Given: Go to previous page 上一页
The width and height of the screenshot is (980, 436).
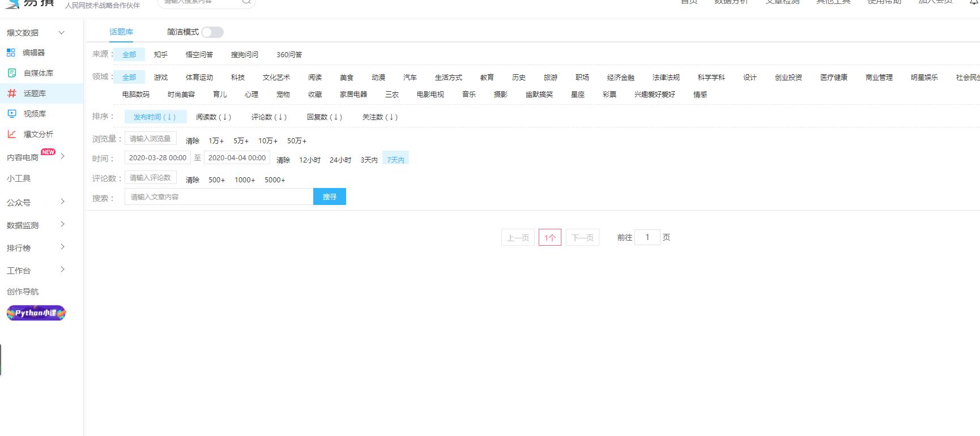Looking at the screenshot, I should point(518,238).
